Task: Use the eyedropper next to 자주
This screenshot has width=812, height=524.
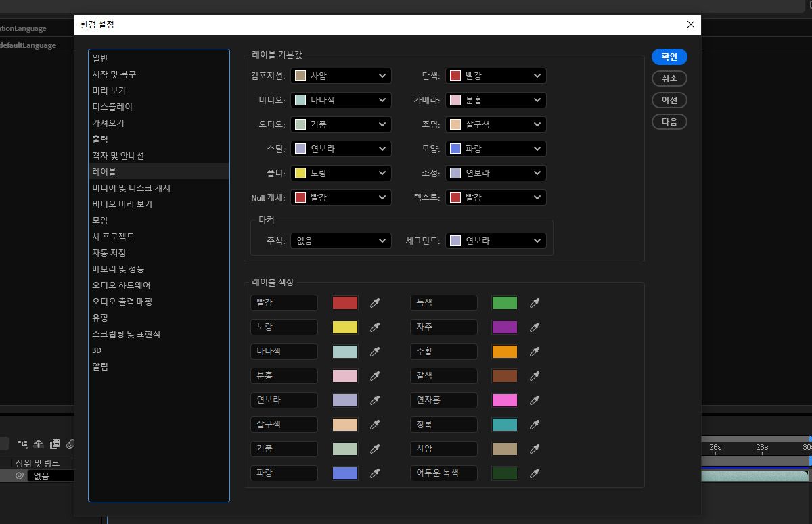Action: click(x=534, y=327)
